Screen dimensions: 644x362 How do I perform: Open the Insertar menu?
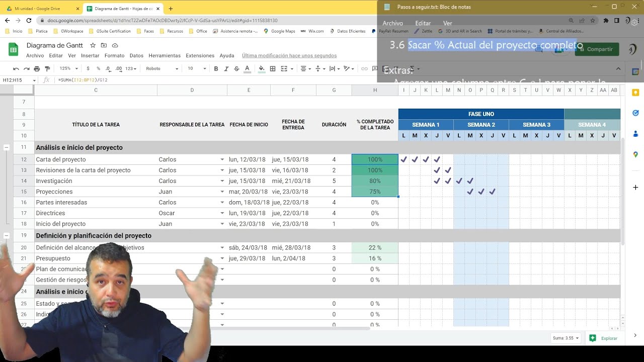coord(90,56)
